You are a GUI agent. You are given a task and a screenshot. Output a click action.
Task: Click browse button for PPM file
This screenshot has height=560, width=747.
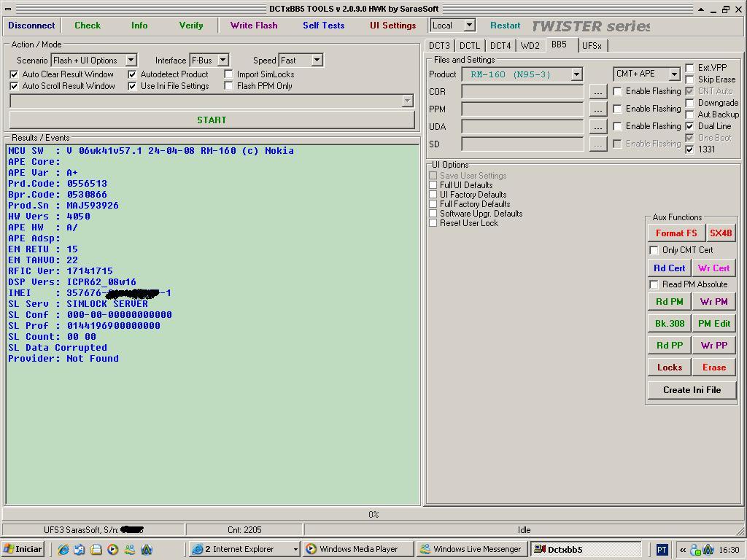coord(598,109)
